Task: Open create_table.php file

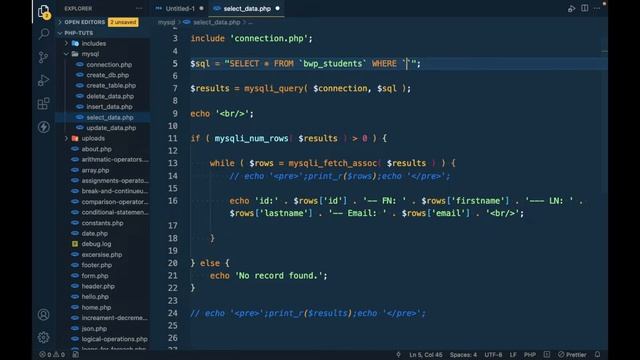Action: point(111,86)
